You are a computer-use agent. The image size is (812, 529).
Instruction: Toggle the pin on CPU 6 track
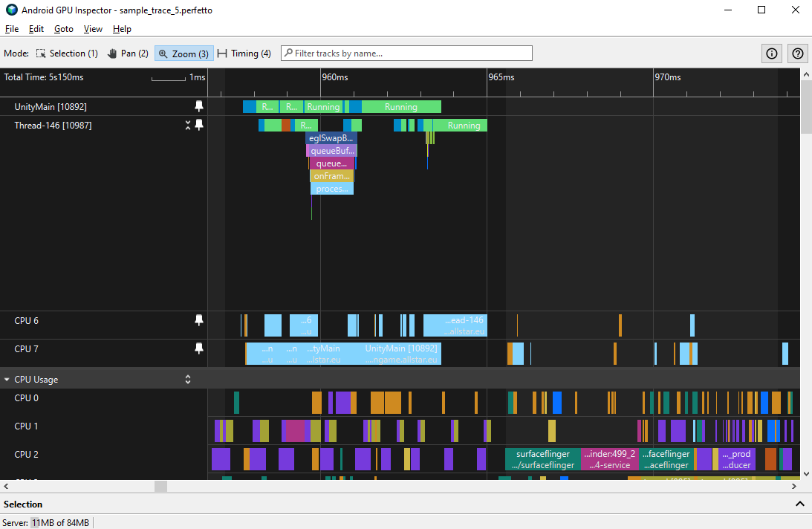(198, 320)
